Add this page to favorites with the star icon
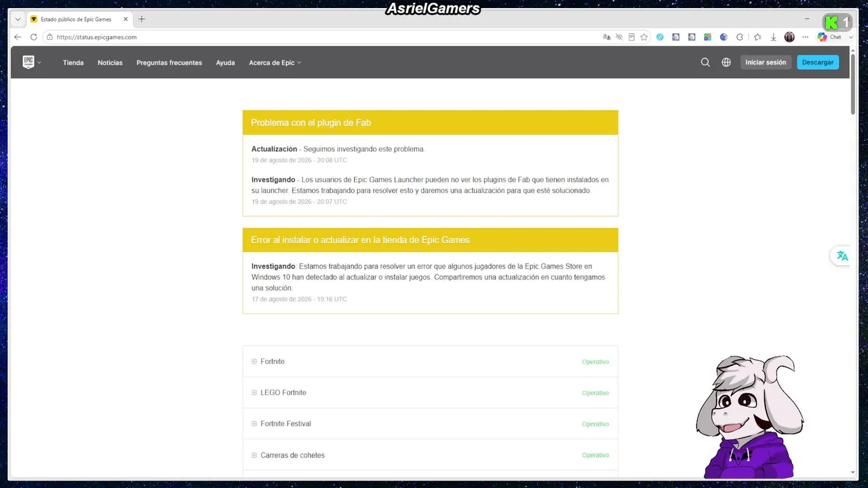The height and width of the screenshot is (488, 868). click(x=644, y=37)
